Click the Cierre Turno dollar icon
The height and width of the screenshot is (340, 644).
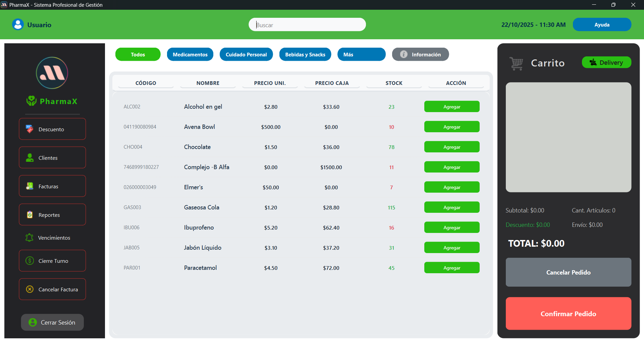(30, 261)
